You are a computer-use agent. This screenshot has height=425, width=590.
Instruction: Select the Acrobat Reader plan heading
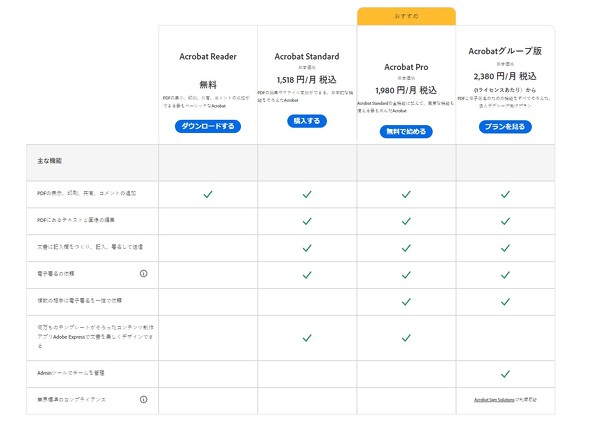[208, 57]
